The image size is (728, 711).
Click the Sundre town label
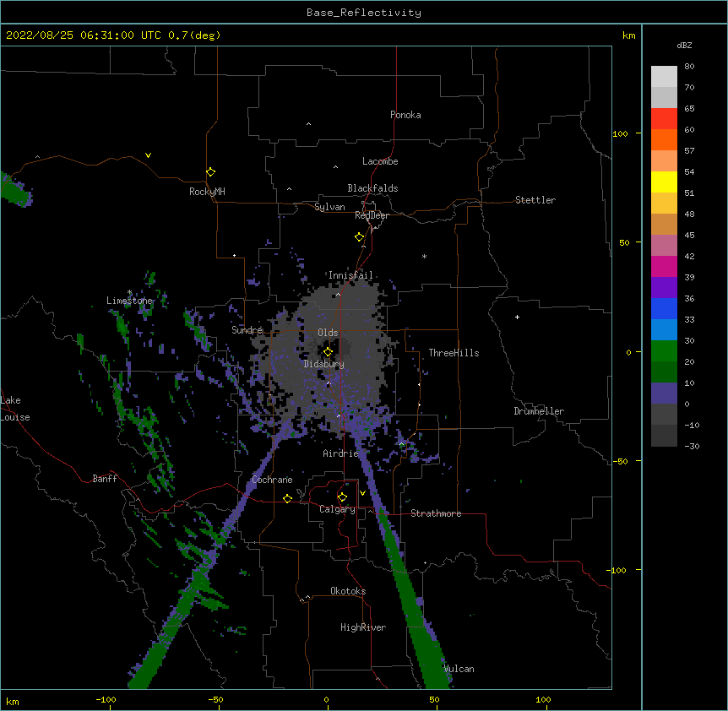point(247,330)
